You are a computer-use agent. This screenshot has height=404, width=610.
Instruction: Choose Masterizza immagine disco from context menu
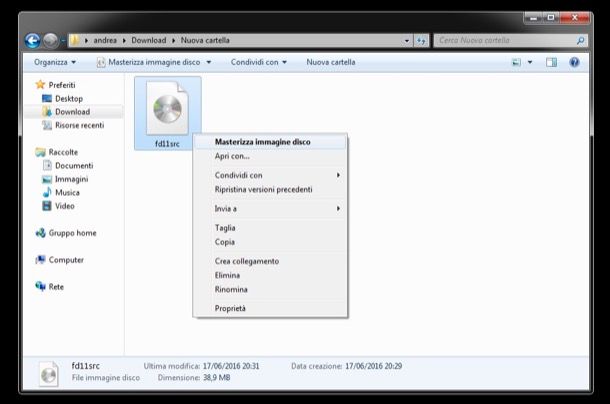262,142
